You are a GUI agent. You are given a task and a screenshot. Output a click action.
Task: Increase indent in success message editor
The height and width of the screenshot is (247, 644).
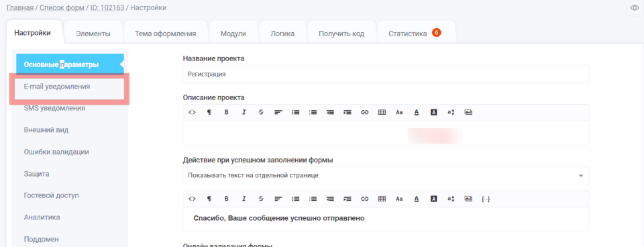[x=347, y=199]
